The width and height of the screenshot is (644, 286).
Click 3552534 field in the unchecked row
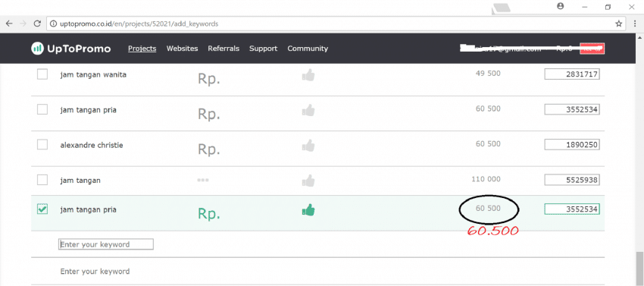572,109
